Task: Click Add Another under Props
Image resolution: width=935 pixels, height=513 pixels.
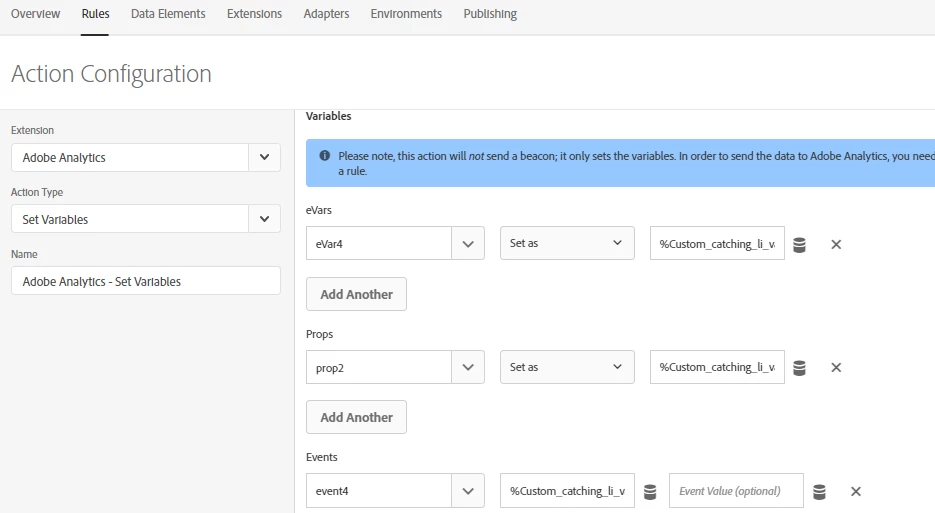Action: (356, 417)
